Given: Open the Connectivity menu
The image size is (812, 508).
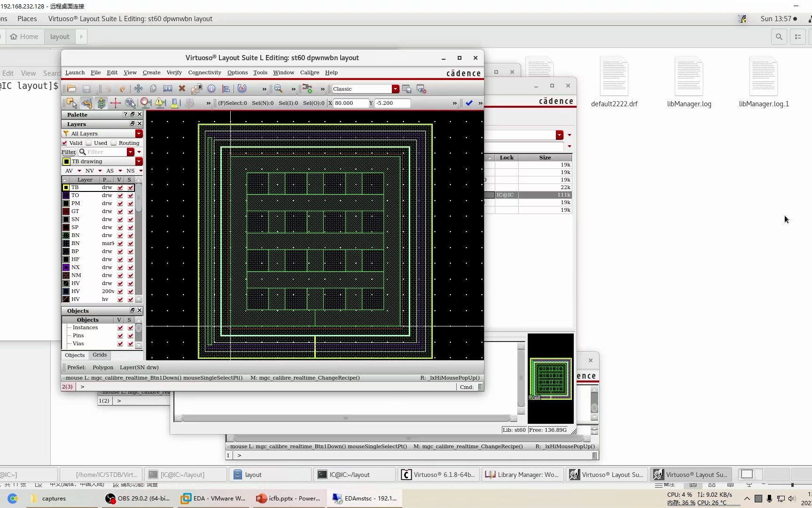Looking at the screenshot, I should pyautogui.click(x=204, y=72).
